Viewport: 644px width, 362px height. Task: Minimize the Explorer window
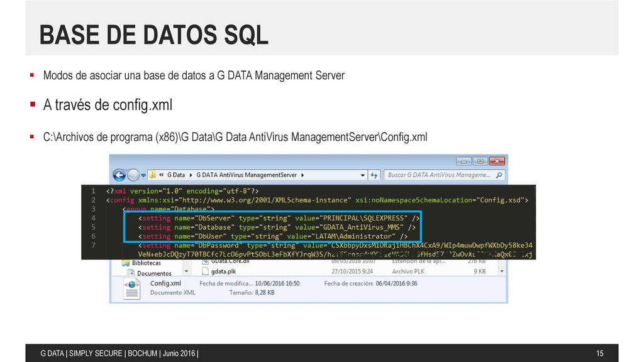click(464, 162)
